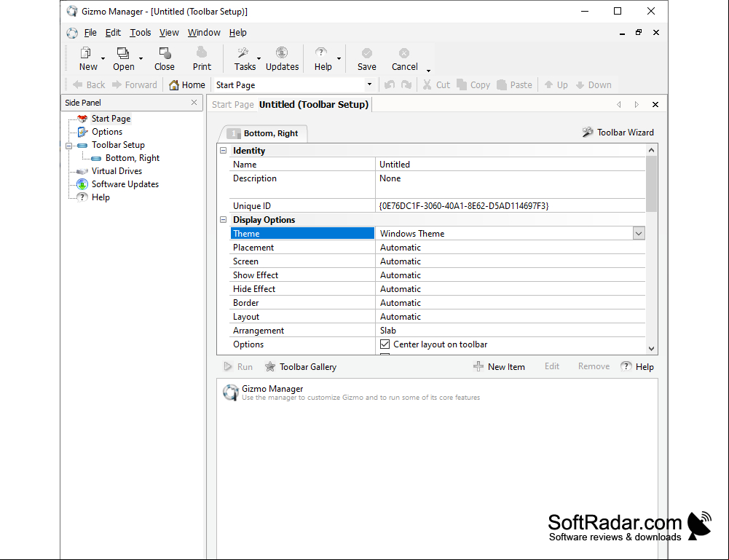Open the File menu
729x560 pixels.
point(90,33)
